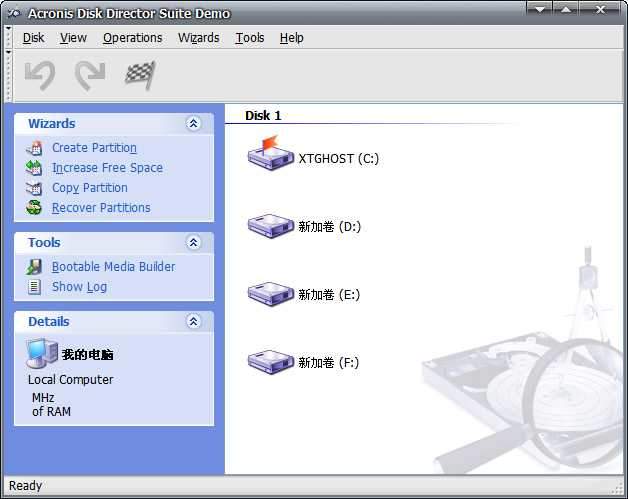This screenshot has height=499, width=628.
Task: Open the menu bar options arrow
Action: (8, 29)
